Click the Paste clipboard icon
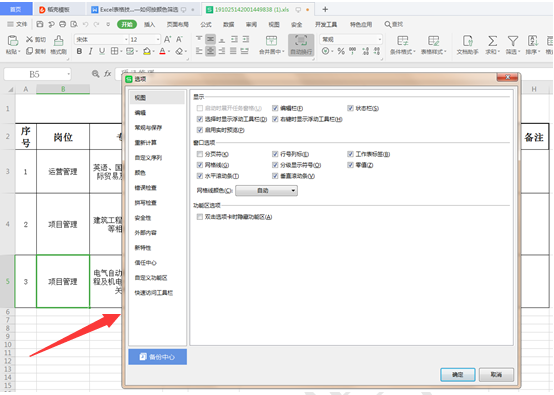 click(x=13, y=41)
